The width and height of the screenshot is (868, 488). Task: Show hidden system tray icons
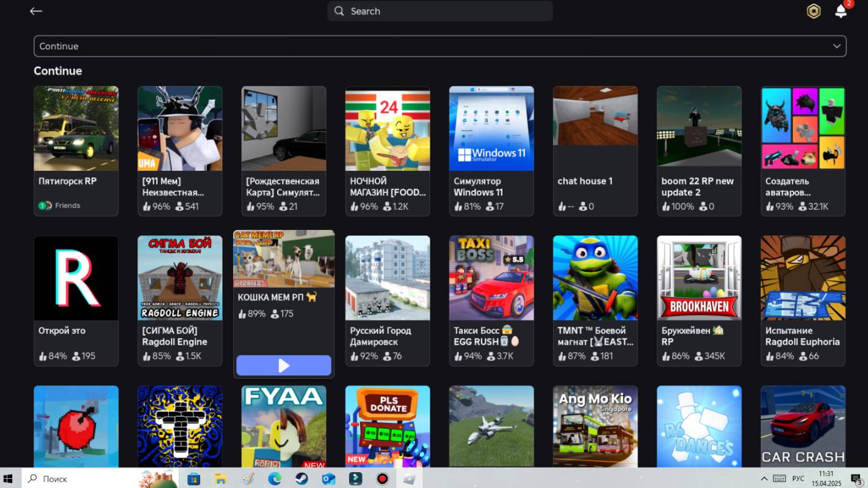(764, 479)
